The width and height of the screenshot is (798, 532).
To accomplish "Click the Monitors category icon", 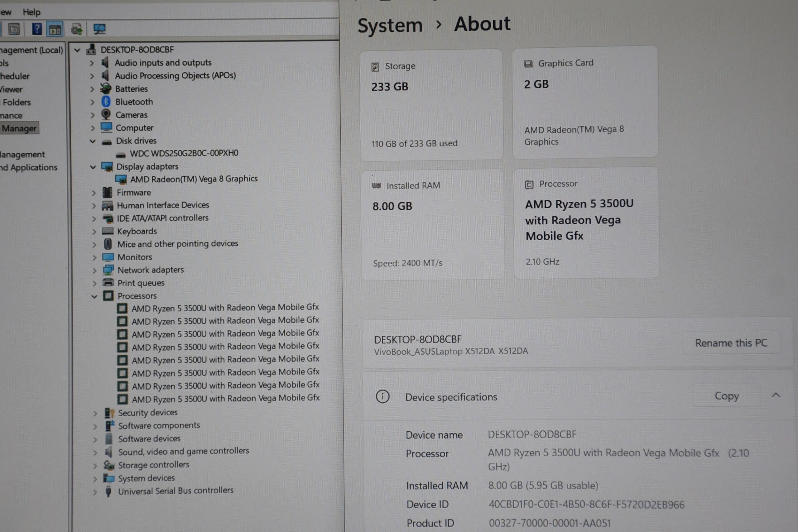I will tap(108, 257).
